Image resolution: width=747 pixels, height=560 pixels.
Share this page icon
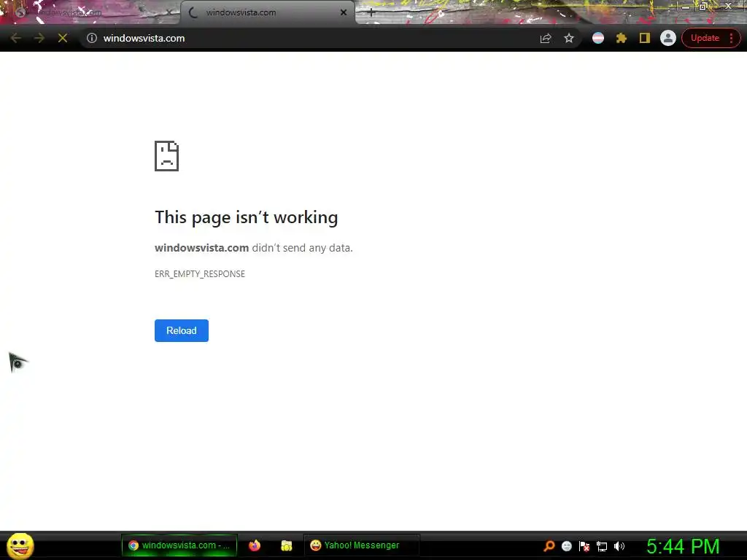(546, 38)
